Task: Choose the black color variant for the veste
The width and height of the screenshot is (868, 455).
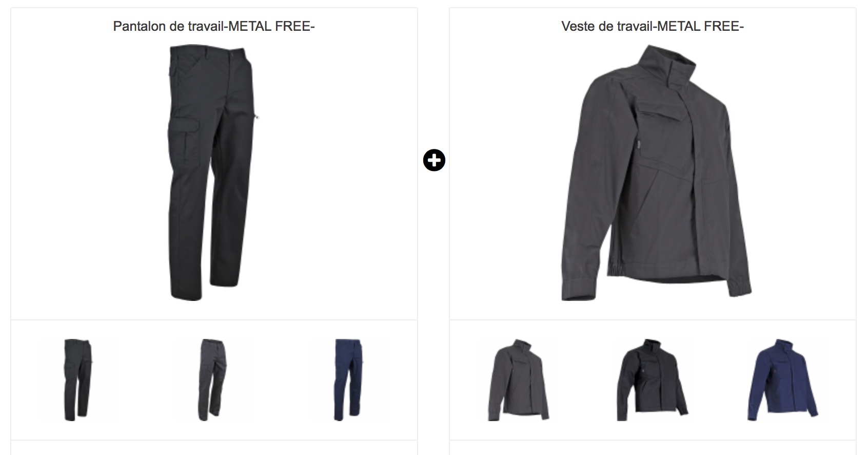Action: click(652, 380)
